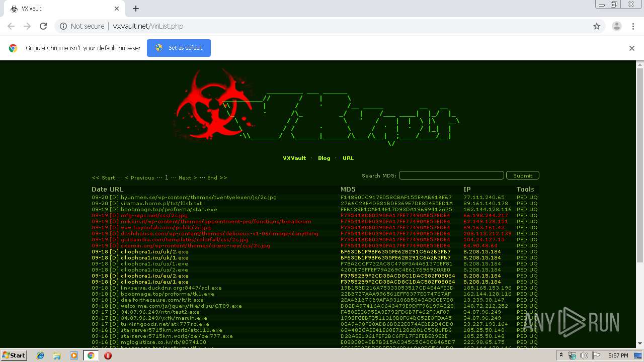Open the Chrome profile avatar menu
Screen dimensions: 644x362
coord(616,26)
